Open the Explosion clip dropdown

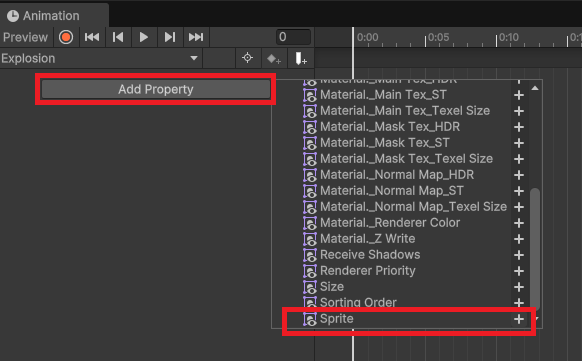click(100, 58)
